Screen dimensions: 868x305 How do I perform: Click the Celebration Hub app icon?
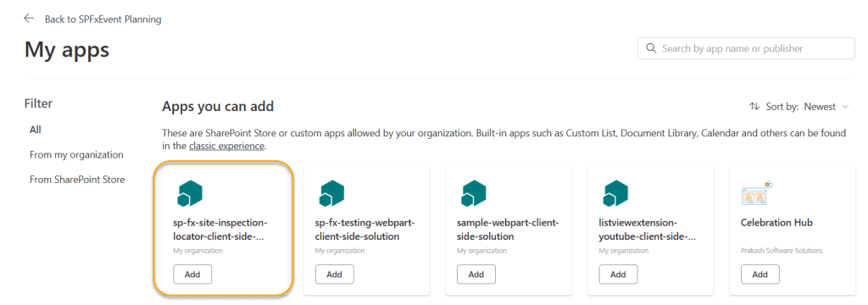[757, 193]
